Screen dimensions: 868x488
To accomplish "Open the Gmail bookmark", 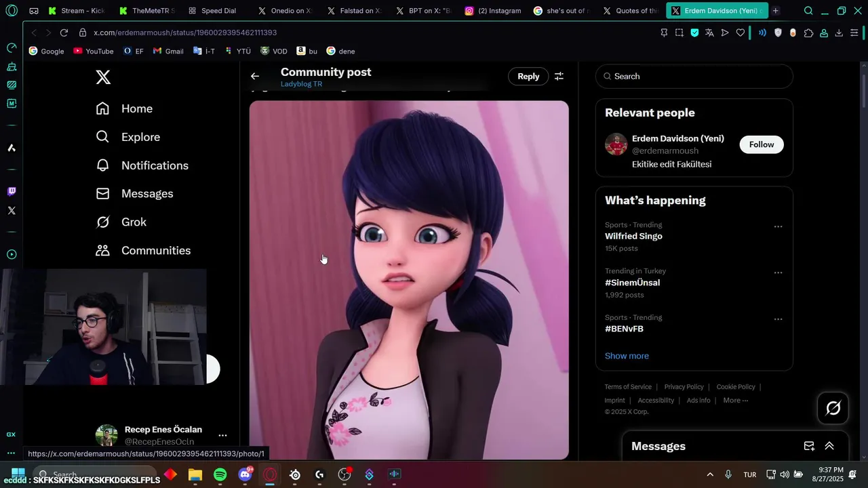I will coord(168,51).
